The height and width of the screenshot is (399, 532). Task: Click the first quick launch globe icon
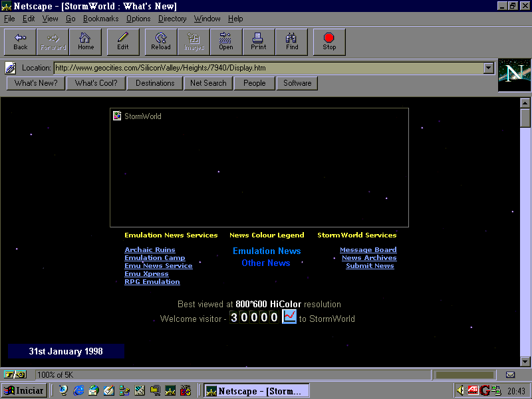pyautogui.click(x=63, y=390)
